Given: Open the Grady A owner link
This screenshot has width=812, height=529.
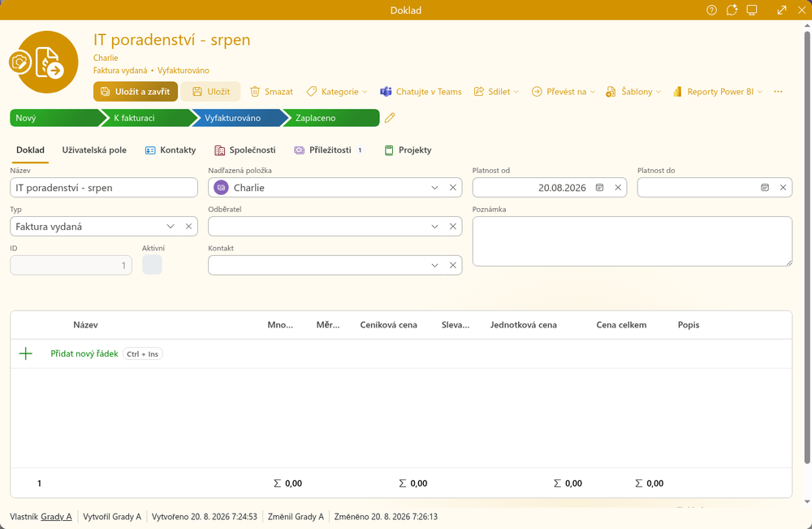Looking at the screenshot, I should (57, 517).
